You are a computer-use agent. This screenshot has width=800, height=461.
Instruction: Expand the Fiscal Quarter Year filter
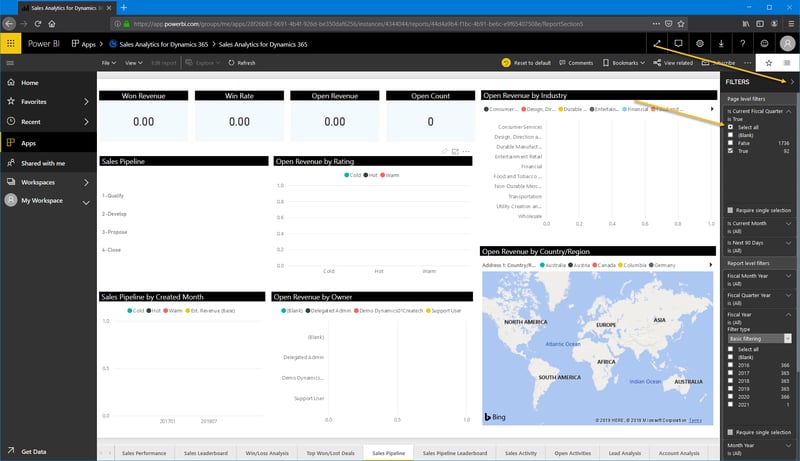pyautogui.click(x=788, y=295)
